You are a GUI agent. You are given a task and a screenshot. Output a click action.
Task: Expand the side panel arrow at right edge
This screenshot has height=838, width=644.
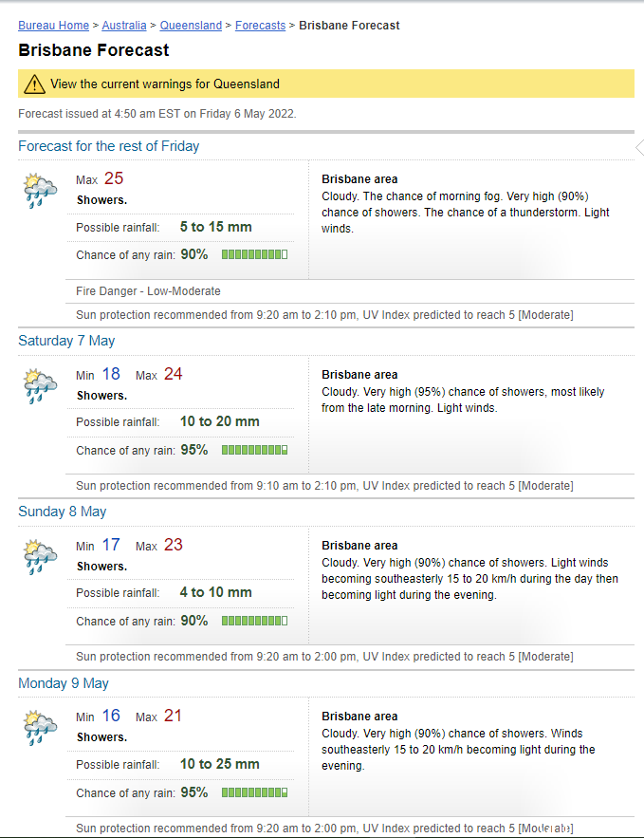(x=639, y=147)
